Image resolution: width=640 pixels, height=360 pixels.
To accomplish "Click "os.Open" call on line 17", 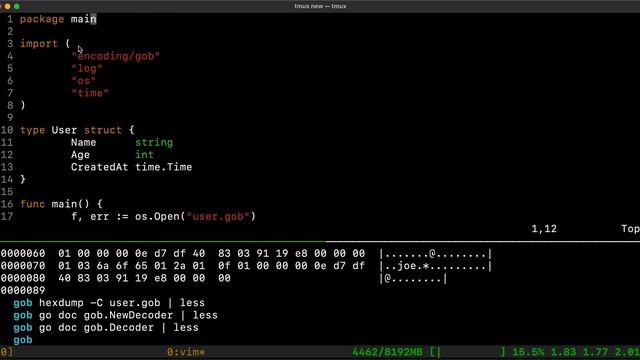I will [157, 216].
